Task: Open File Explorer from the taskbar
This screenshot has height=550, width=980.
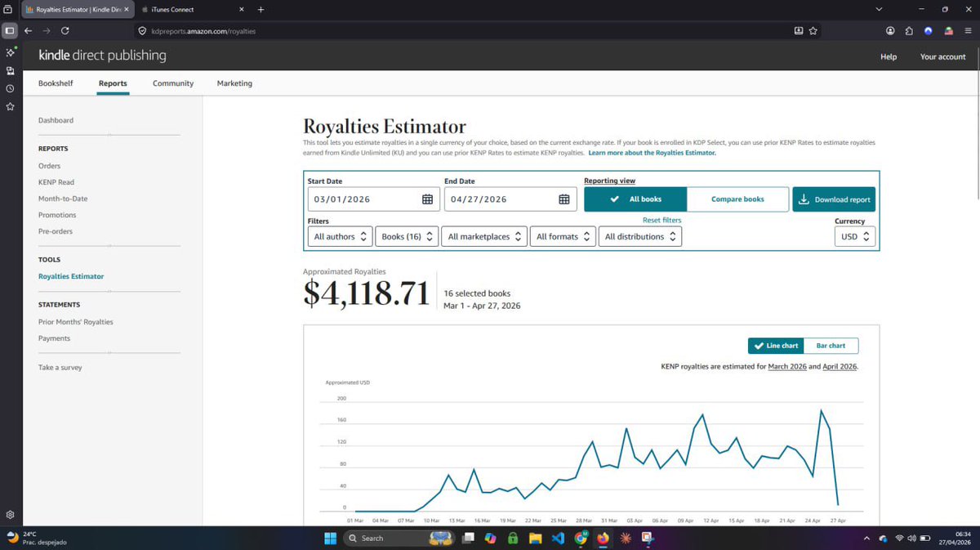Action: pos(535,538)
